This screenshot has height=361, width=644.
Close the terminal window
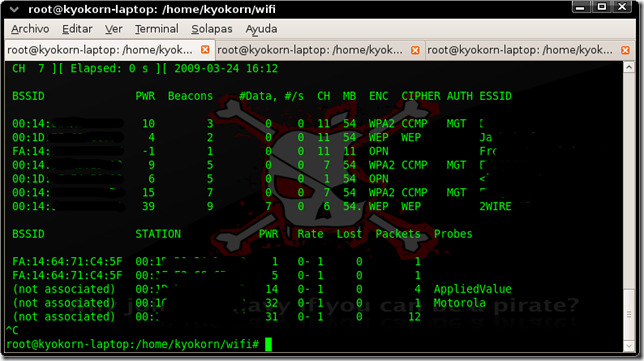623,7
